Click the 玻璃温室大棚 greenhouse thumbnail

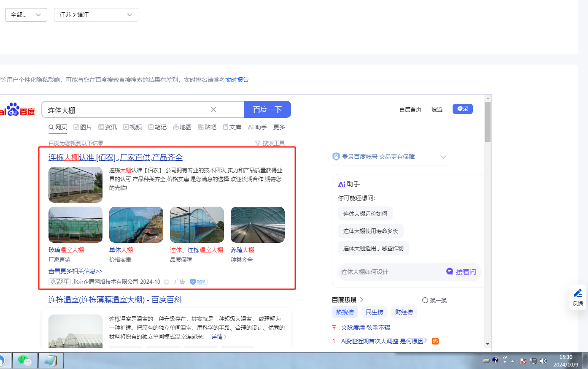click(76, 225)
